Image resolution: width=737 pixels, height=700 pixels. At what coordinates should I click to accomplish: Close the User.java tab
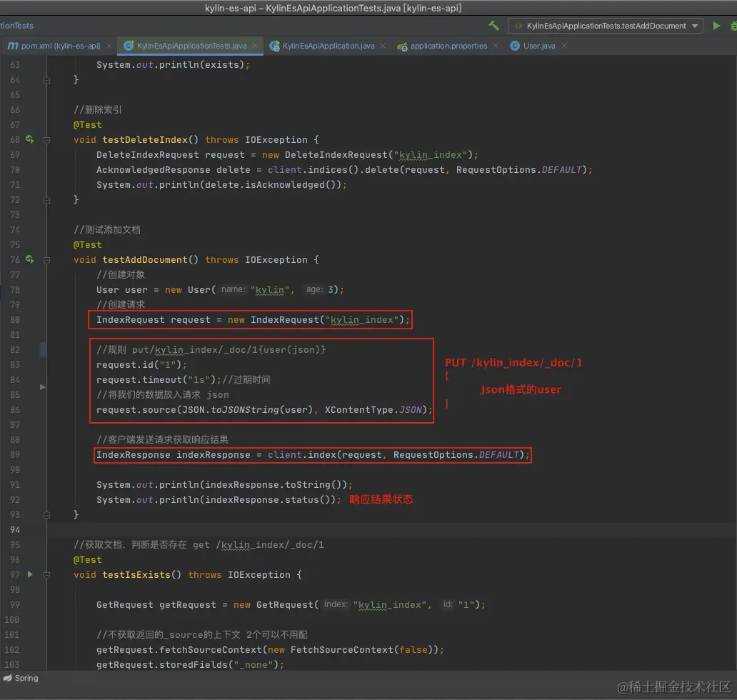[564, 46]
